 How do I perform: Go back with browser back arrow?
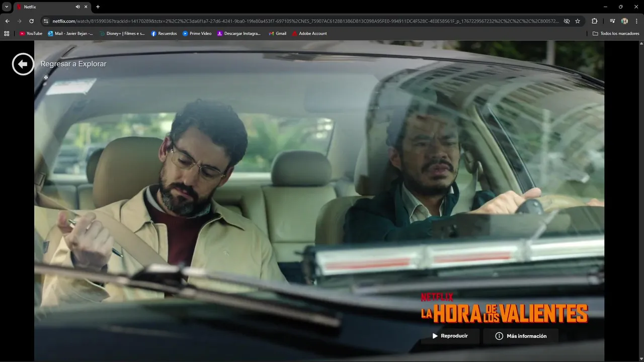(x=7, y=21)
